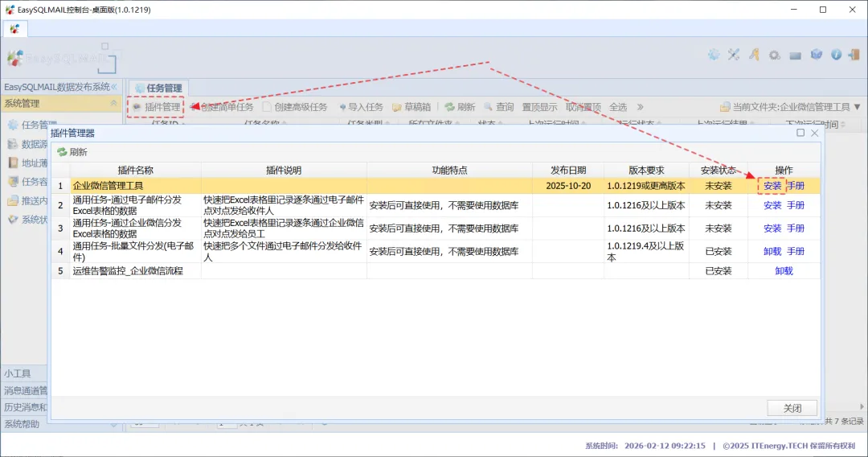Click 卸载 for 批量文件分发(电子邮件) plugin
This screenshot has width=868, height=457.
(x=772, y=252)
